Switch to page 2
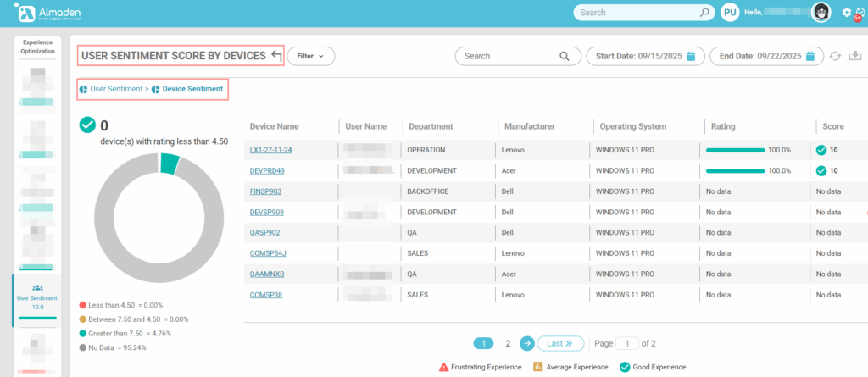This screenshot has height=377, width=868. (x=508, y=343)
